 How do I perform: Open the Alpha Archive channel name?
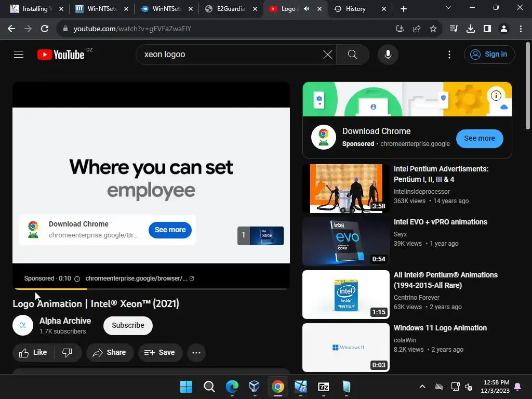[x=65, y=321]
